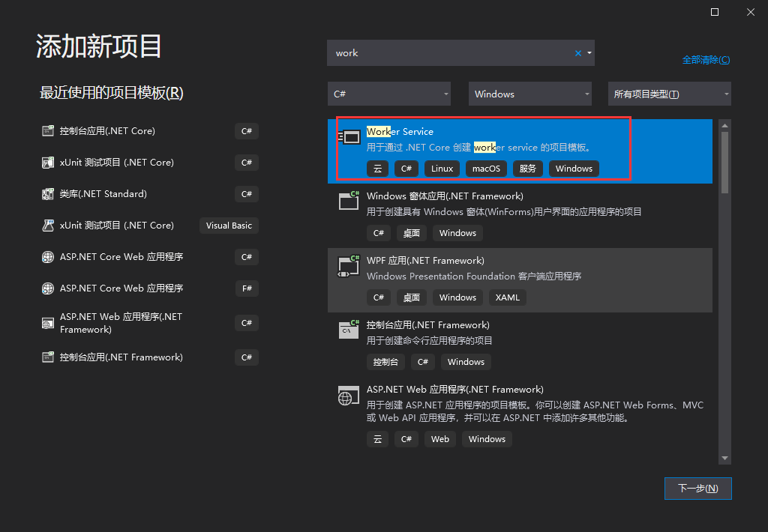Close the Add New Project dialog

point(750,12)
